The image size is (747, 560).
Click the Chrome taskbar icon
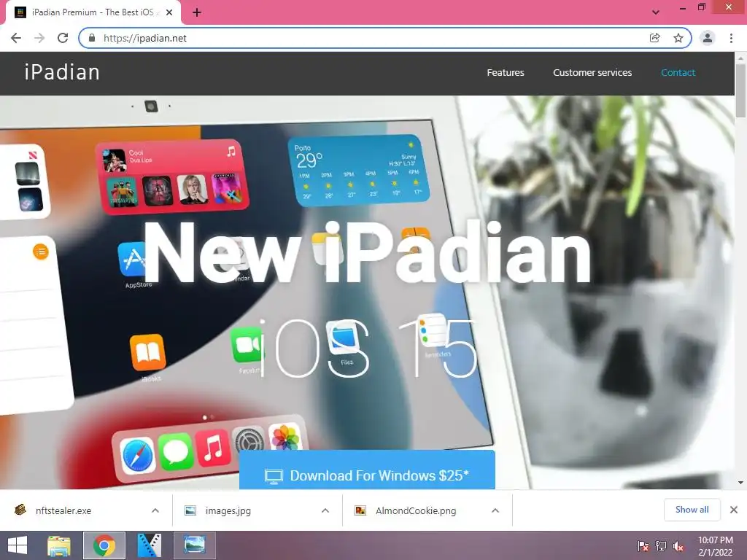[104, 545]
